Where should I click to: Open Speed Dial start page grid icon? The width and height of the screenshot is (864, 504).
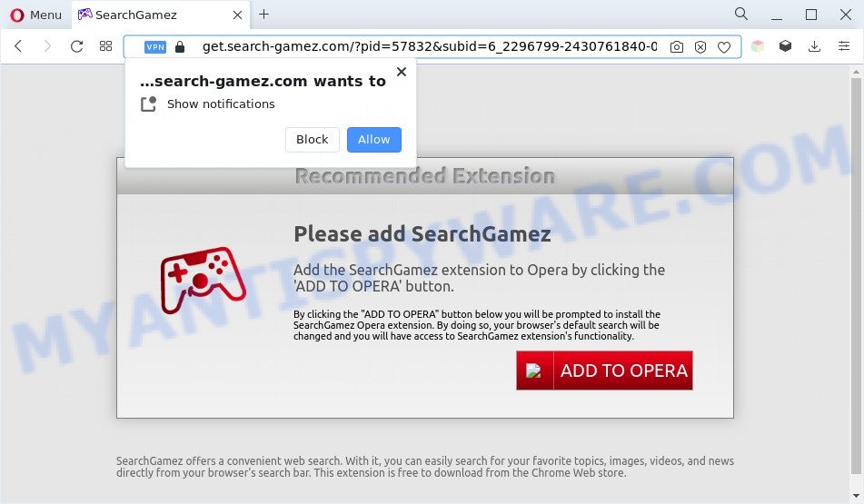[x=105, y=46]
